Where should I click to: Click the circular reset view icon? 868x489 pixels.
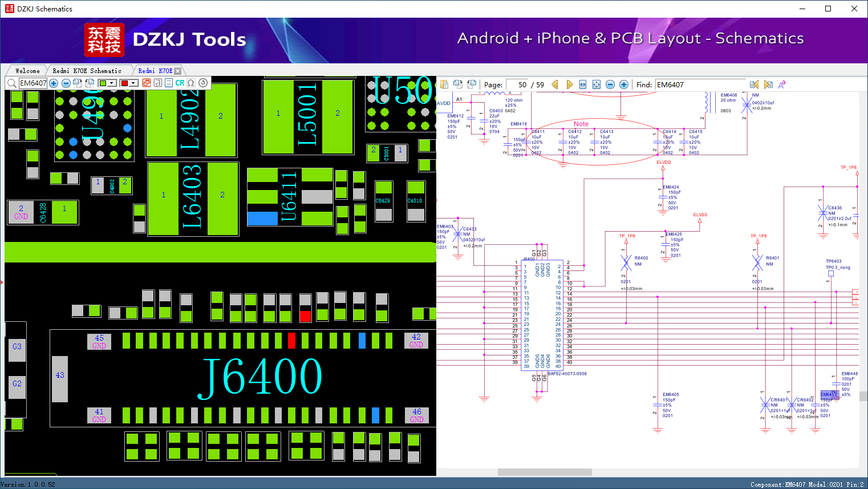coord(203,83)
